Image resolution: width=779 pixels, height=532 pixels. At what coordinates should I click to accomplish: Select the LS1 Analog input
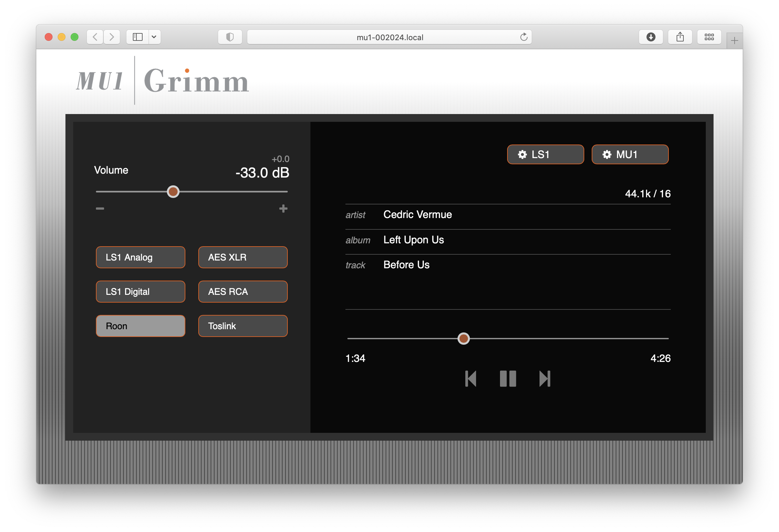[x=140, y=257]
